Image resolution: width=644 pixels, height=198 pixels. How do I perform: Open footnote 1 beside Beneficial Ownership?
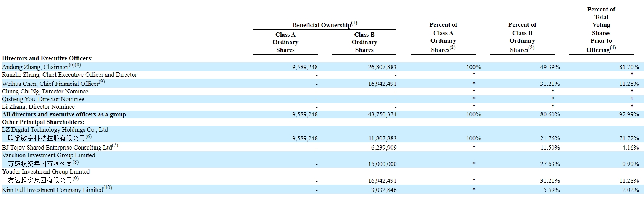tap(354, 23)
